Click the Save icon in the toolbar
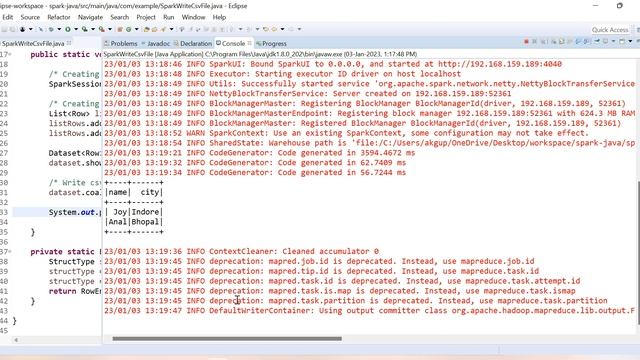This screenshot has height=360, width=640. (5, 29)
